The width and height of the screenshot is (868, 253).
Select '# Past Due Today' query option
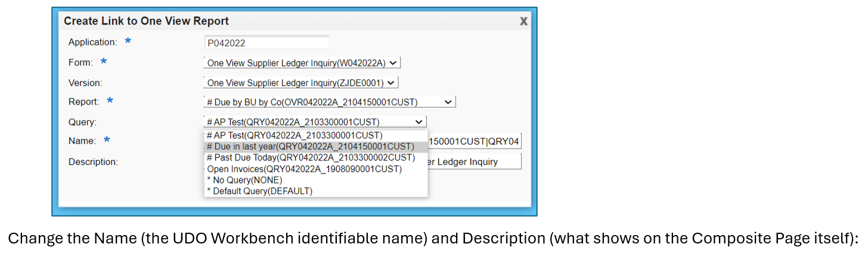[x=311, y=158]
